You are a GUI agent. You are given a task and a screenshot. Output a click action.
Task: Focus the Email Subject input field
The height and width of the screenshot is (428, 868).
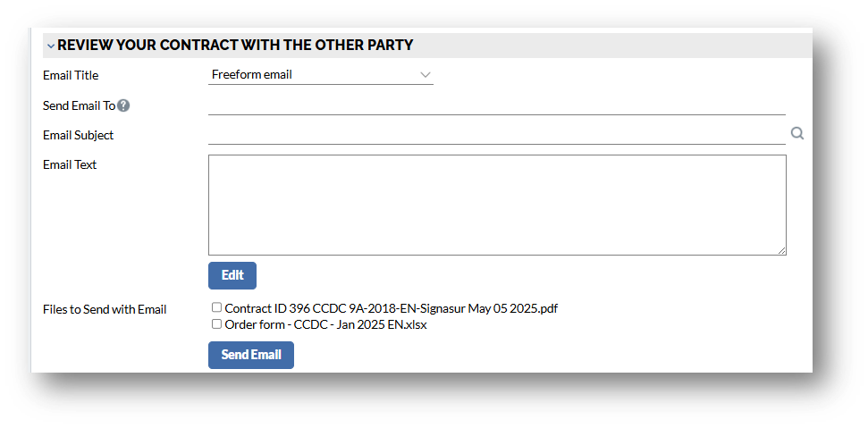496,135
